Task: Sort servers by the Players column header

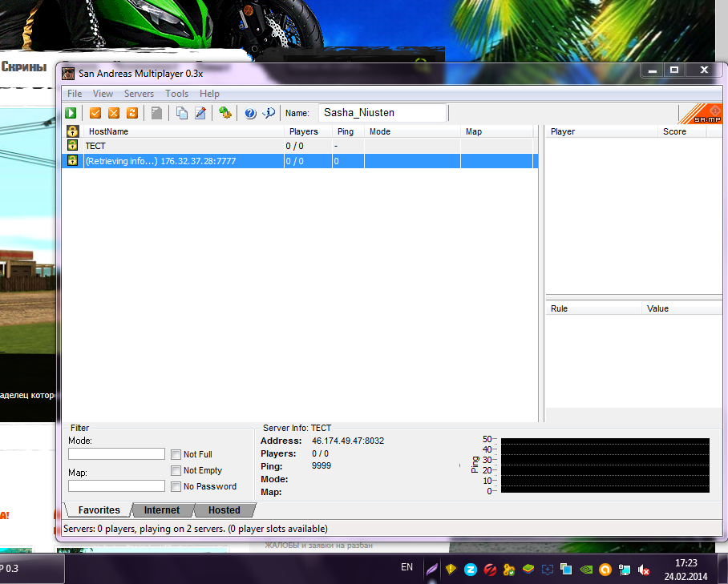Action: (309, 131)
